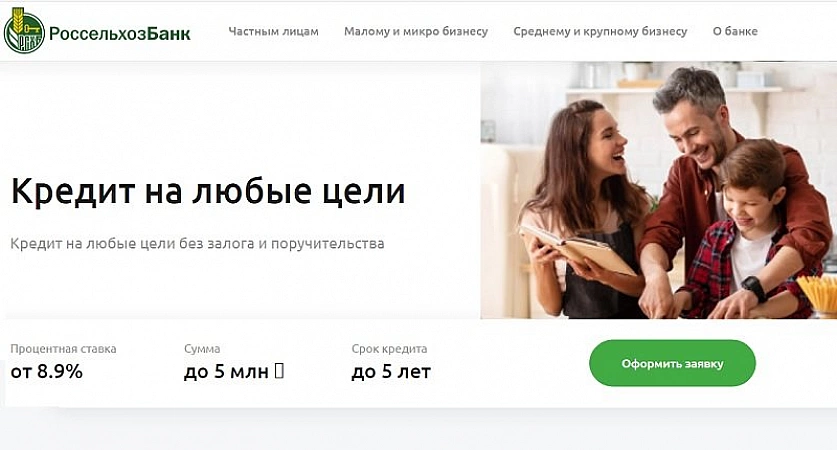Image resolution: width=837 pixels, height=450 pixels.
Task: Click the green Оформить заявку button
Action: coord(672,363)
